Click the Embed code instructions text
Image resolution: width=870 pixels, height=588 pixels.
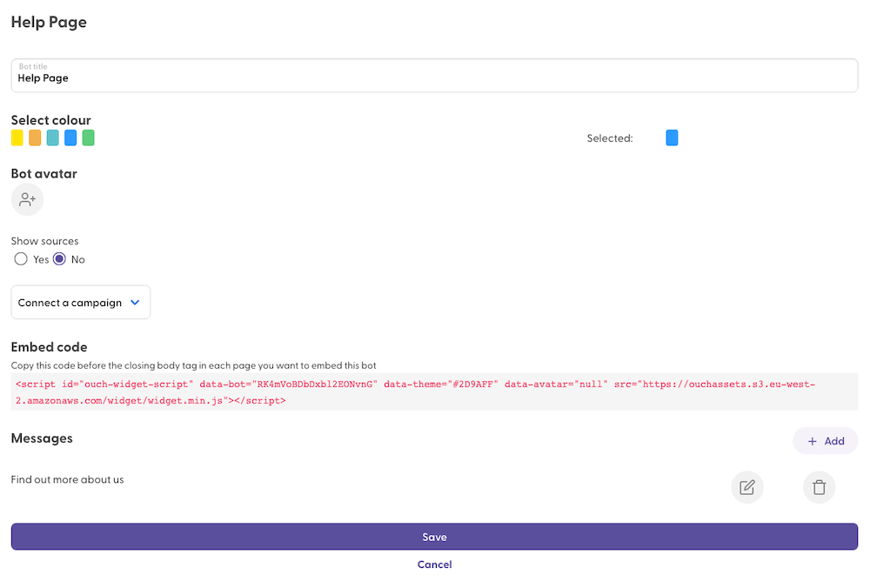click(194, 365)
